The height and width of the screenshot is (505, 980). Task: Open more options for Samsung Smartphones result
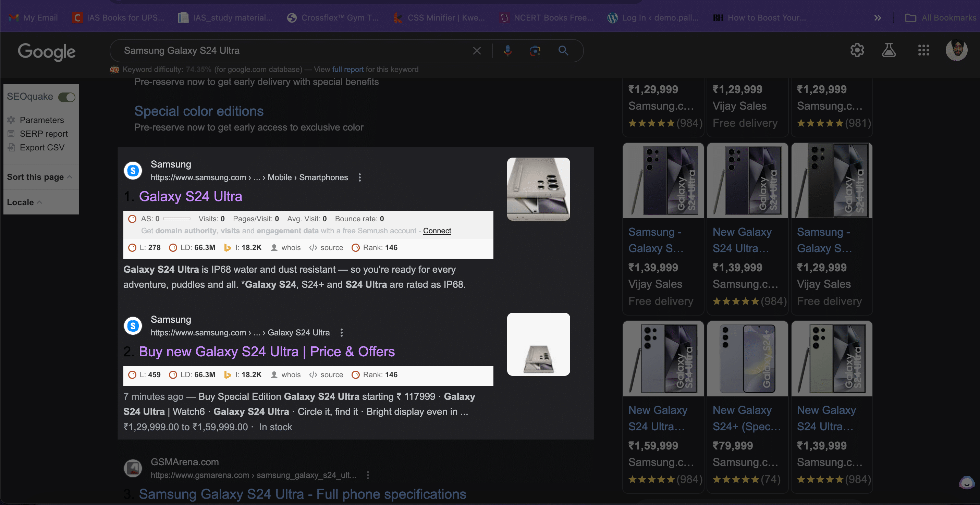pos(359,177)
